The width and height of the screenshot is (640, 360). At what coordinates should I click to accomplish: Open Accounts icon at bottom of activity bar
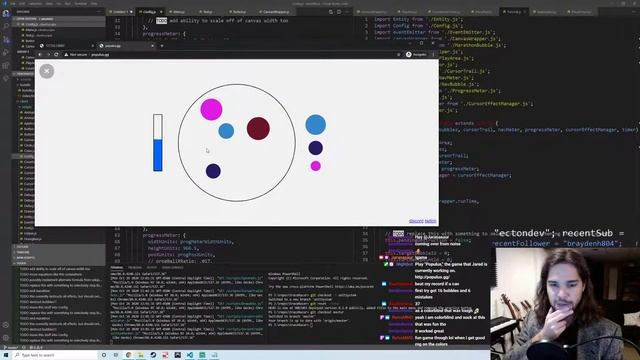coord(6,325)
